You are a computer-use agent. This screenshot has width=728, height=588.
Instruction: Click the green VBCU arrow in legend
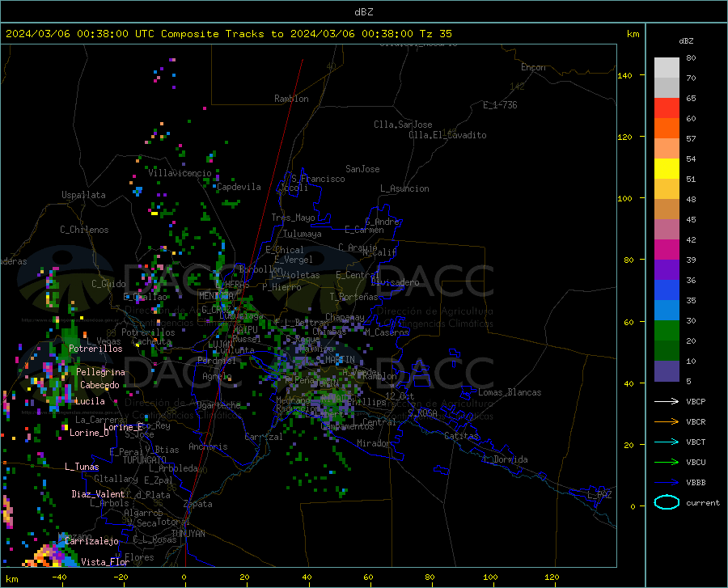click(x=667, y=463)
